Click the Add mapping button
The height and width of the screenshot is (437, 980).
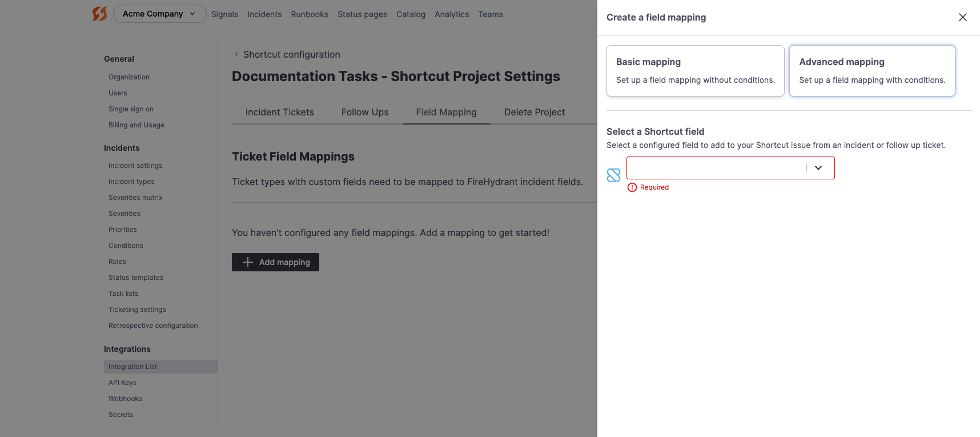(275, 262)
